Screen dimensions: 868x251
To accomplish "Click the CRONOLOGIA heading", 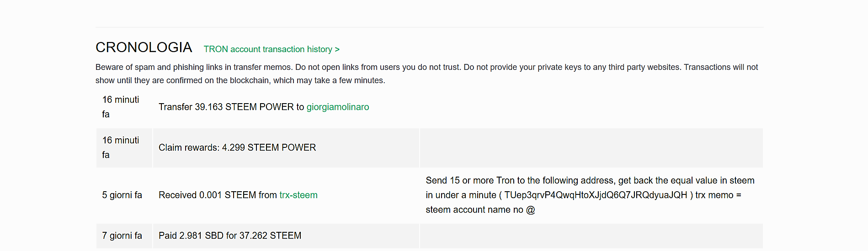I will tap(144, 47).
